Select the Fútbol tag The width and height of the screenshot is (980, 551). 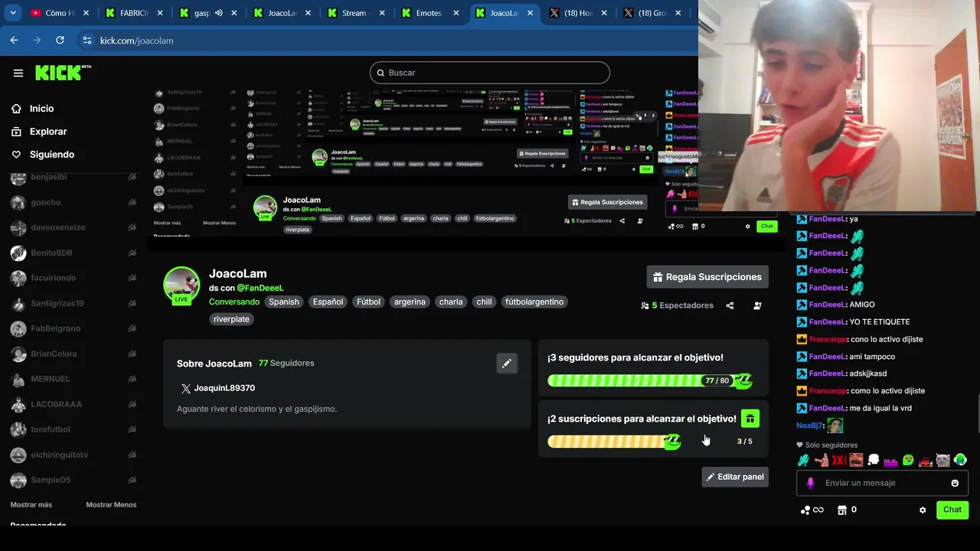[x=368, y=302]
